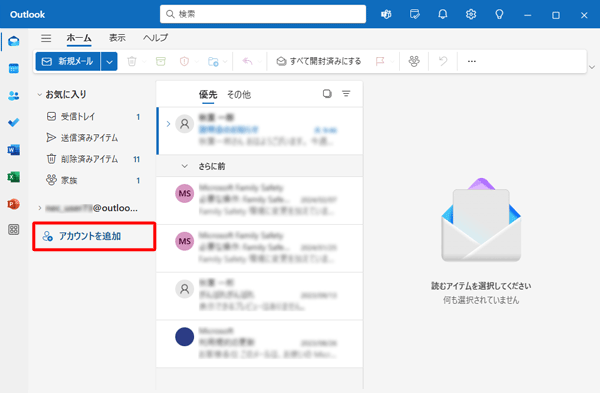Viewport: 600px width, 393px height.
Task: Open the first Microsoft Family Safety message
Action: (259, 200)
